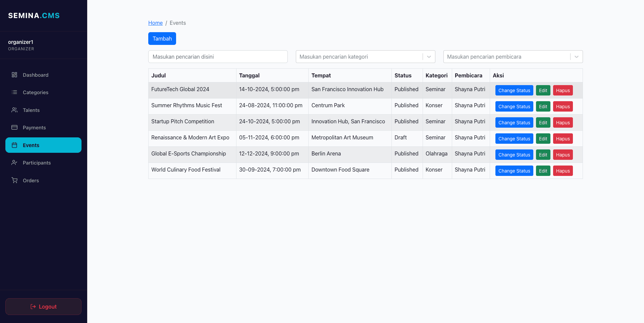Delete Summer Rhythms Music Fest with Hapus
This screenshot has width=644, height=323.
click(x=563, y=107)
